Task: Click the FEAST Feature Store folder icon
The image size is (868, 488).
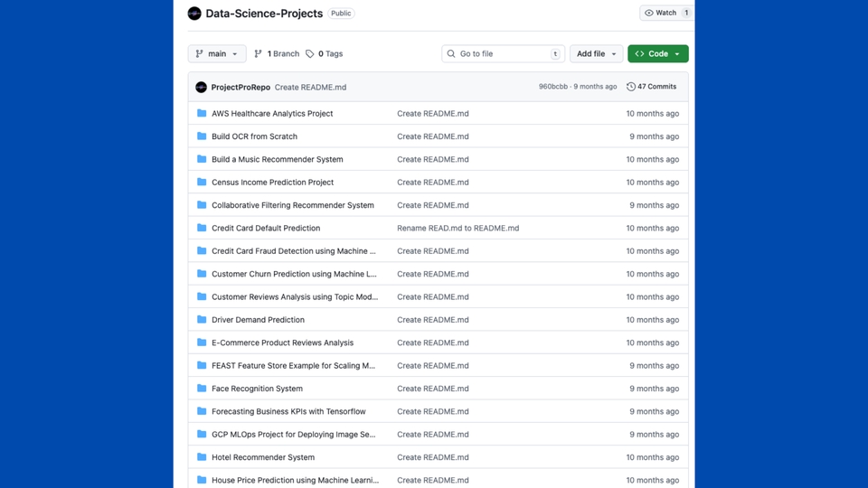Action: coord(202,365)
